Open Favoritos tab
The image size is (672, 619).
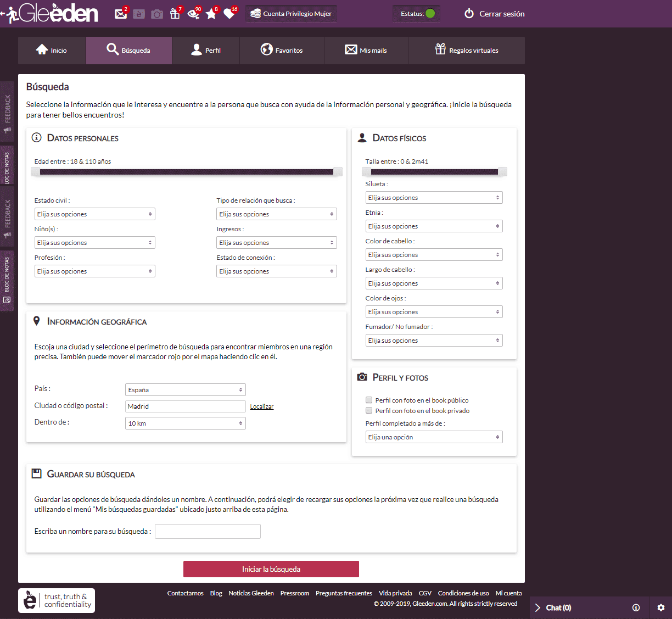coord(282,51)
